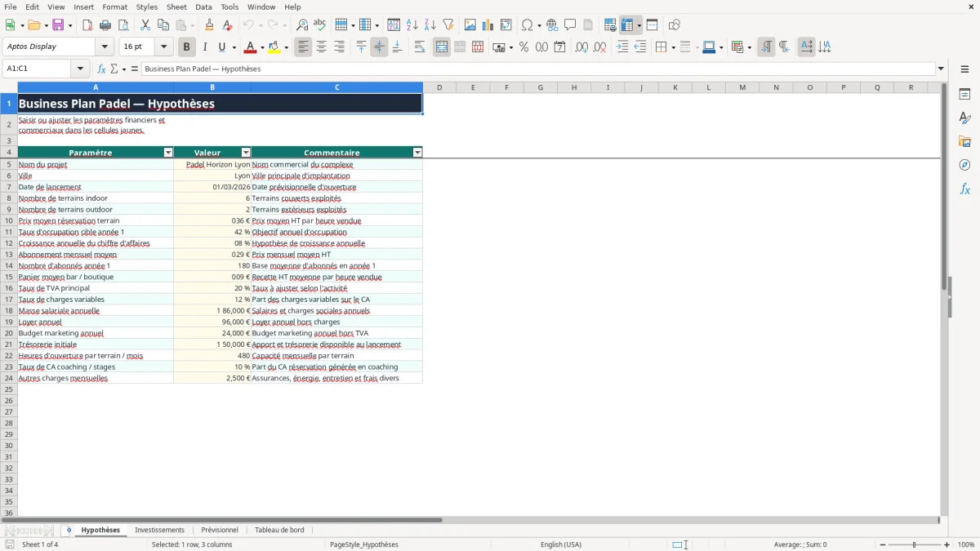Toggle Italic formatting button
This screenshot has height=551, width=980.
coord(205,47)
